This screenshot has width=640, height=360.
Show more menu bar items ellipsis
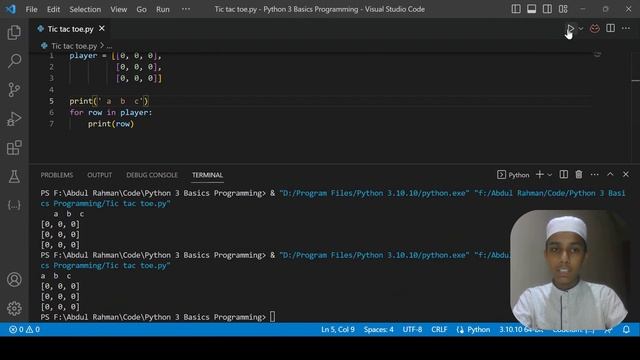coord(186,9)
